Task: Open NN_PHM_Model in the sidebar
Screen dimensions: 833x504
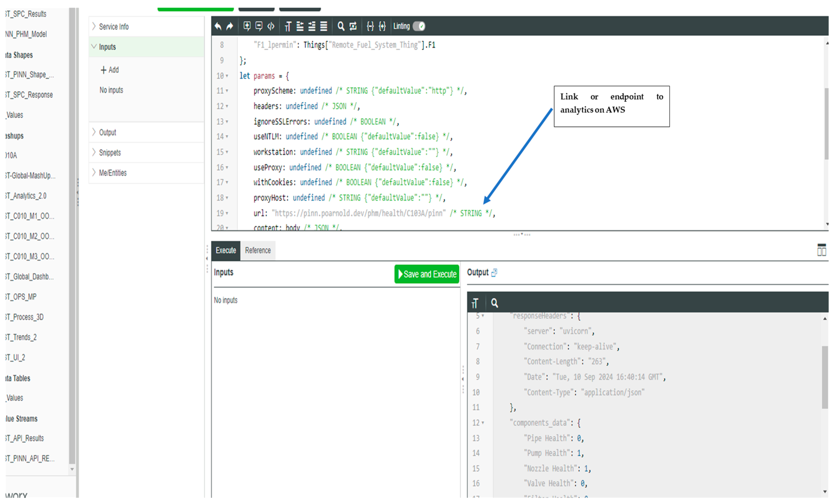Action: [x=26, y=34]
